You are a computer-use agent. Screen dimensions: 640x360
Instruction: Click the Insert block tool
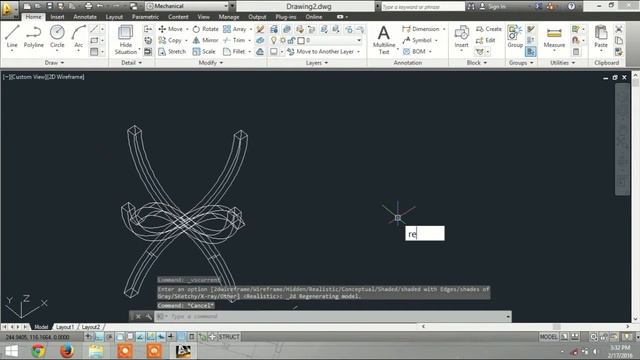pos(461,37)
